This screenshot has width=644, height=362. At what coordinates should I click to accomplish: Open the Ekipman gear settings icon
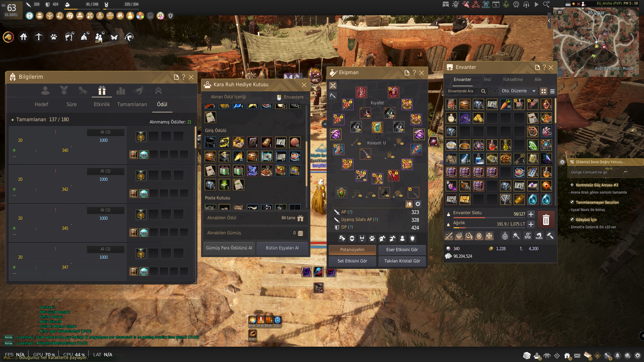(x=418, y=204)
